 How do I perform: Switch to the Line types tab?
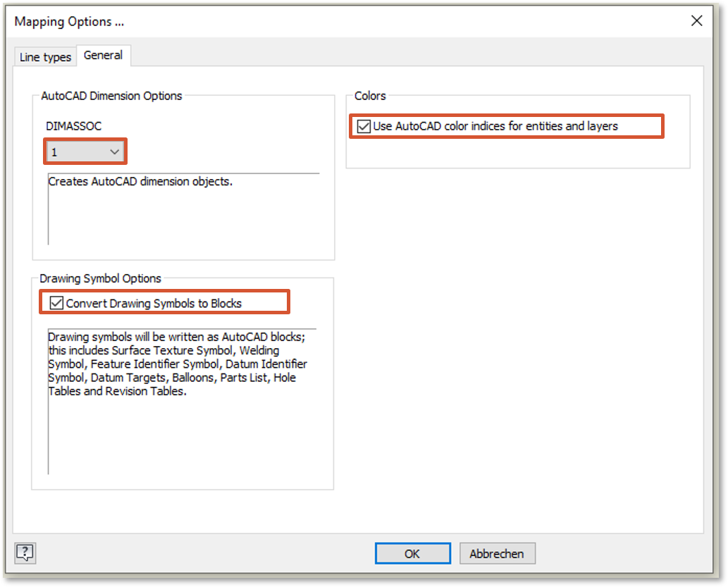pyautogui.click(x=45, y=57)
